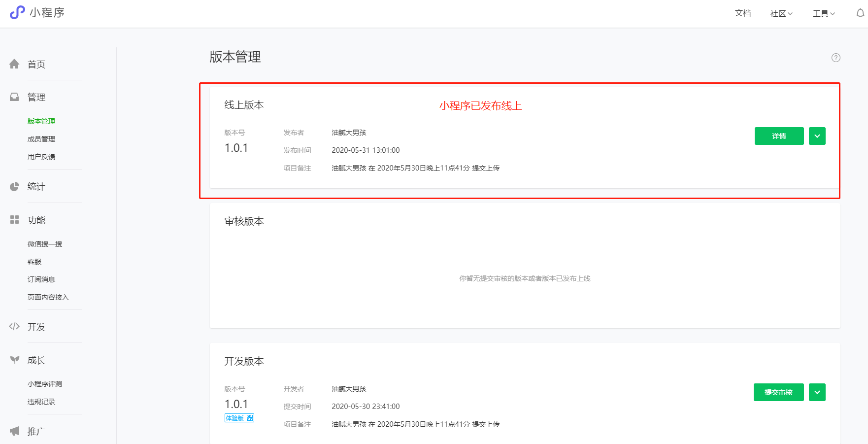Open the 体验版 link

(x=235, y=417)
